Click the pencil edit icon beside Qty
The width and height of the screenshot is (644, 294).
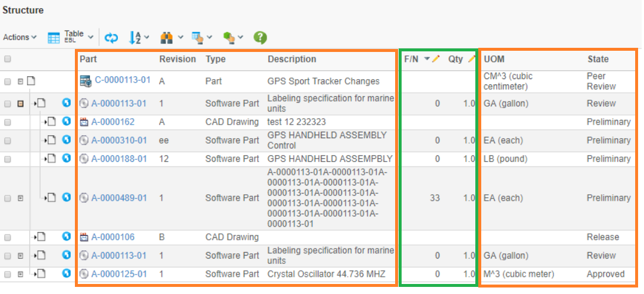(x=471, y=59)
